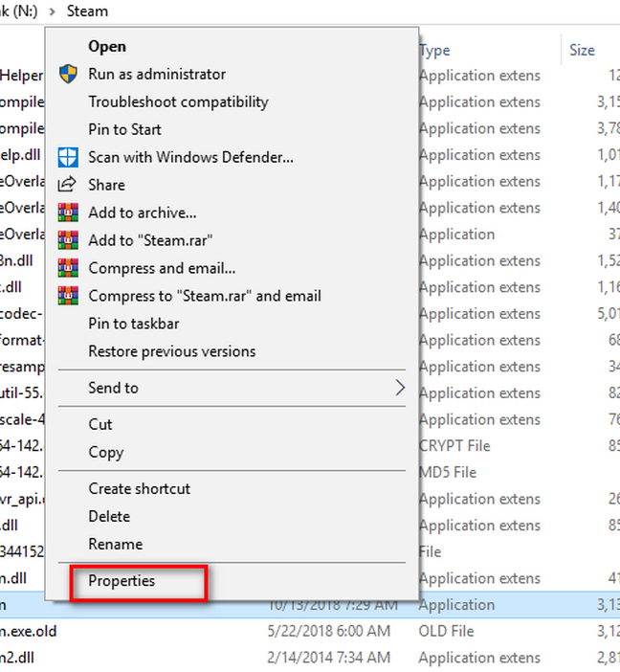Select the OLD File type cell
620x672 pixels.
click(x=447, y=631)
